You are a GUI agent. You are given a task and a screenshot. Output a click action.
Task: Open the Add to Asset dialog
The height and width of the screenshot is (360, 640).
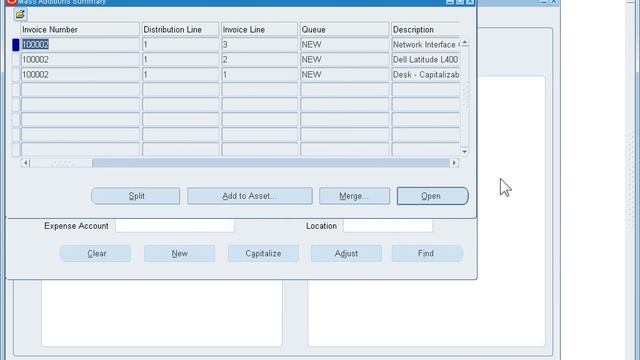pos(250,196)
